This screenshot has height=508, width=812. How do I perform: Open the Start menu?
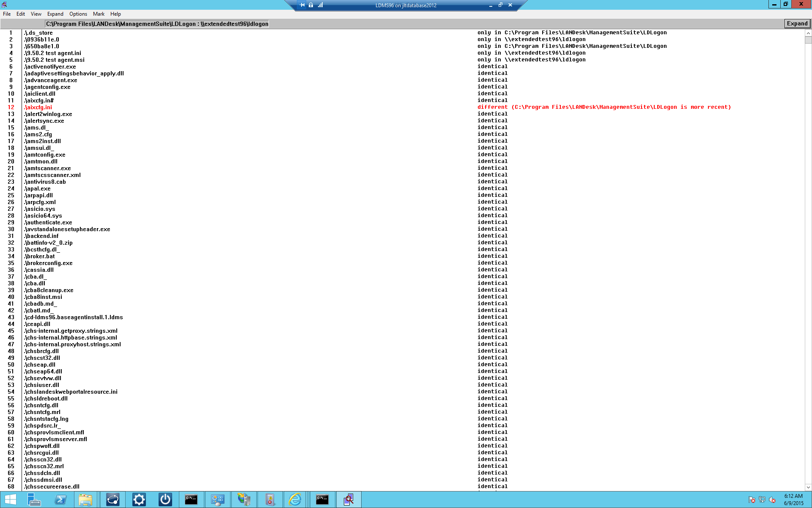(11, 500)
